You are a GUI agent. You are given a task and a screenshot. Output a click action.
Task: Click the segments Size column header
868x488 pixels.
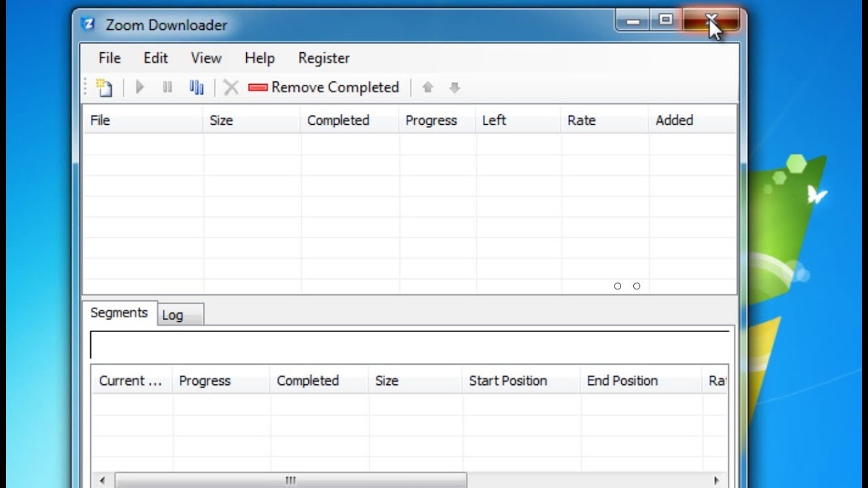tap(416, 381)
